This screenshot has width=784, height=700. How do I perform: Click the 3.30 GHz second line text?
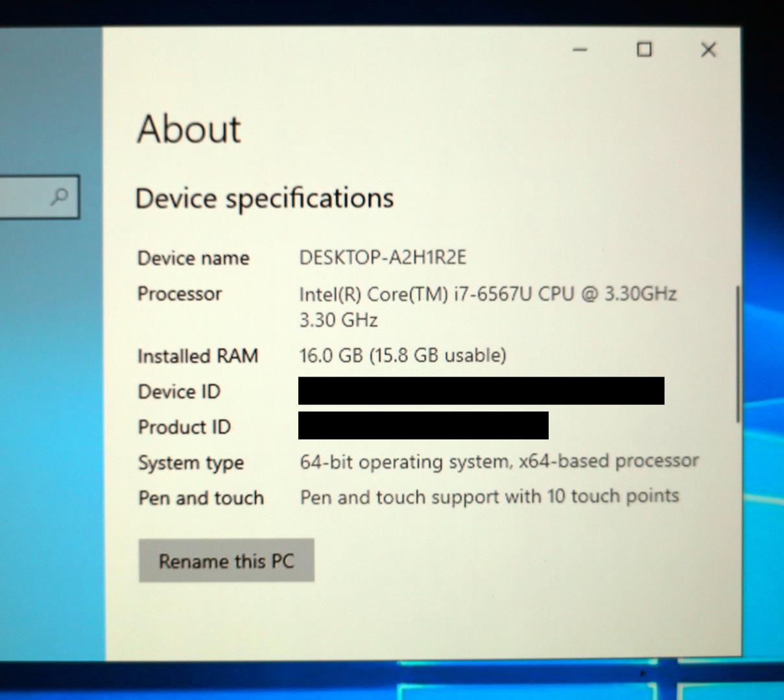point(339,320)
